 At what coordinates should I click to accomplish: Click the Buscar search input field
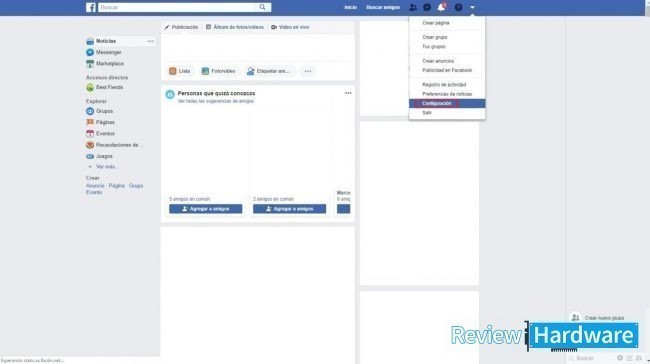[178, 7]
